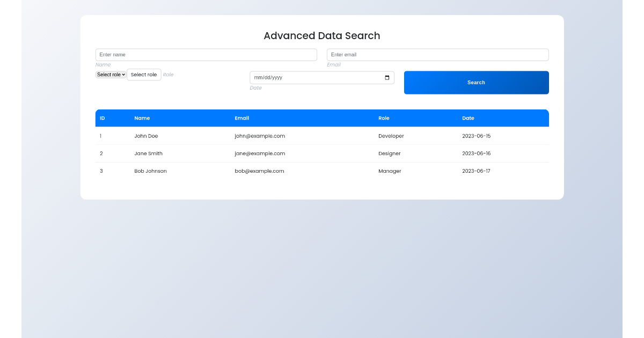Click the Name column header
The height and width of the screenshot is (338, 644).
click(x=142, y=118)
